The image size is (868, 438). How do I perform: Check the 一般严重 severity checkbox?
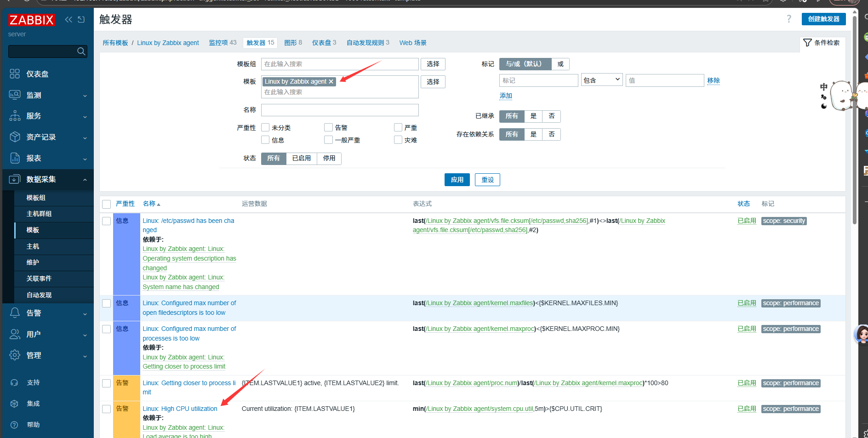(x=328, y=140)
